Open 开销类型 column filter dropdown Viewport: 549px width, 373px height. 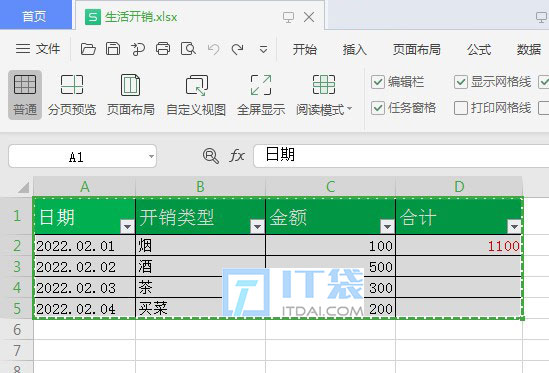(257, 227)
